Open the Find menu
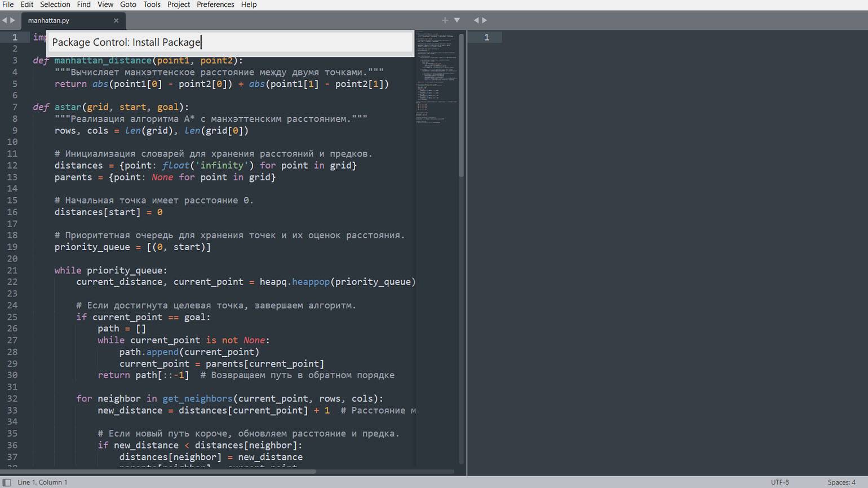868x488 pixels. (x=84, y=5)
